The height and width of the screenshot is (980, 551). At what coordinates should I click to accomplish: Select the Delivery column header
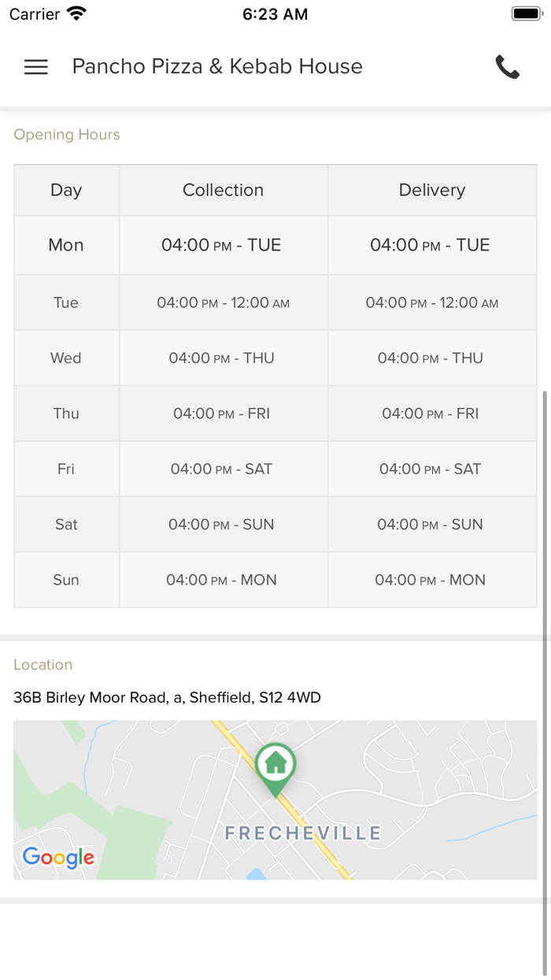[x=432, y=190]
